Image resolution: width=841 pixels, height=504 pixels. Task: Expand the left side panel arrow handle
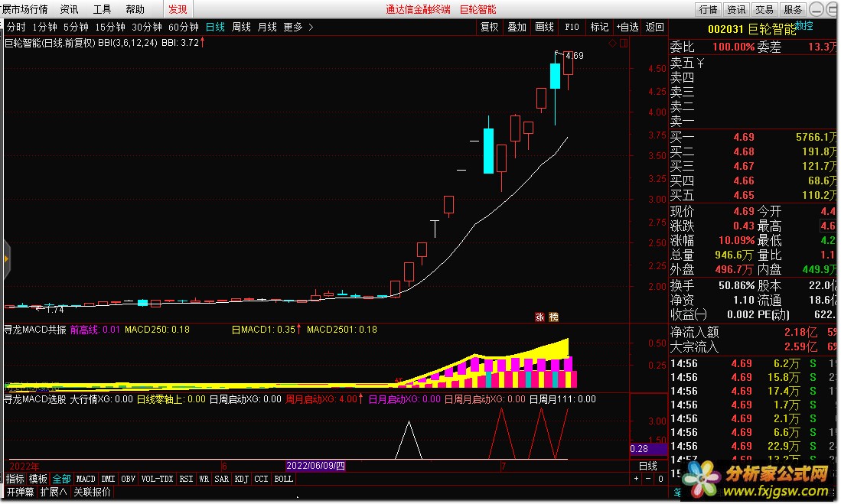(x=6, y=259)
